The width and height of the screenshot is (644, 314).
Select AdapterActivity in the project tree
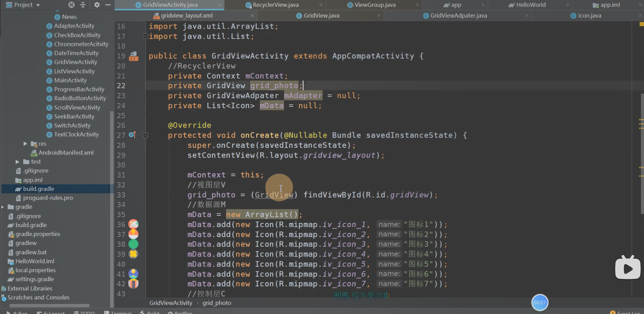74,26
